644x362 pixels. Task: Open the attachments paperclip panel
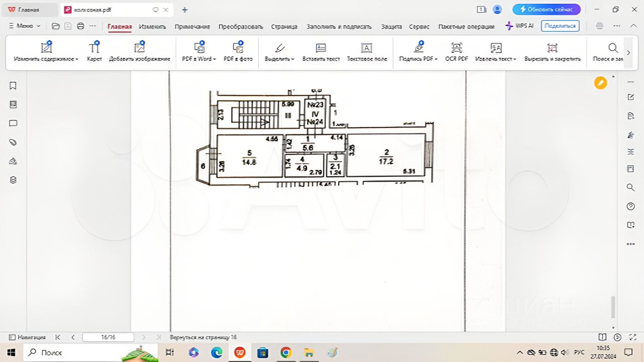[13, 142]
